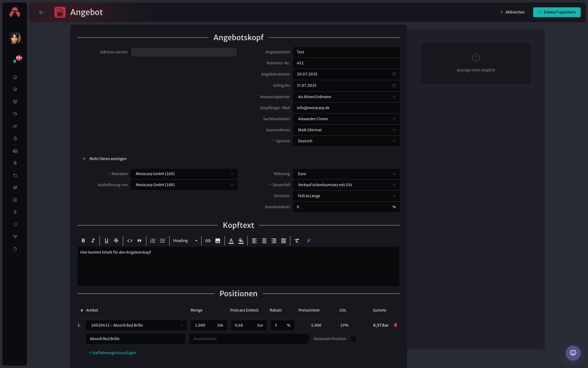Image resolution: width=588 pixels, height=368 pixels.
Task: Open the Währung dropdown
Action: tap(346, 174)
